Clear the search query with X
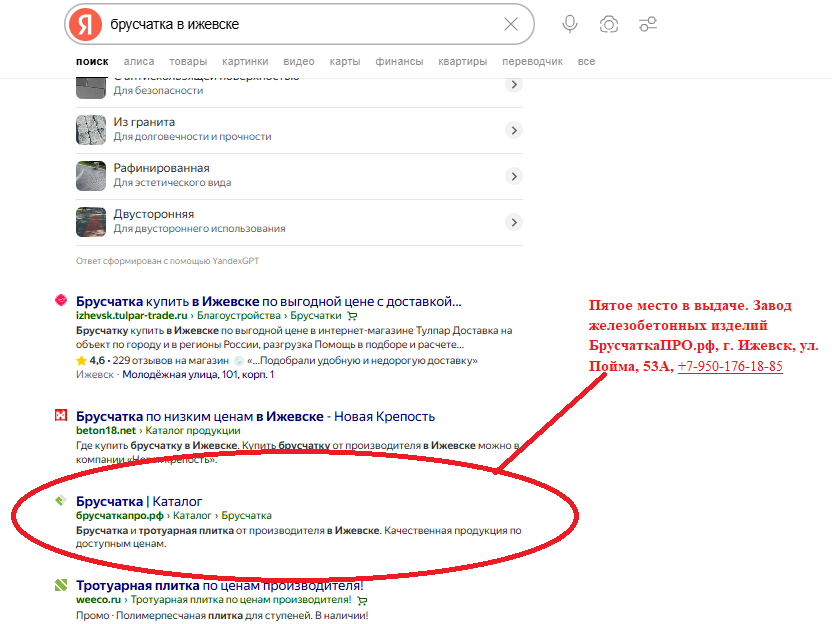This screenshot has width=832, height=624. [x=510, y=24]
